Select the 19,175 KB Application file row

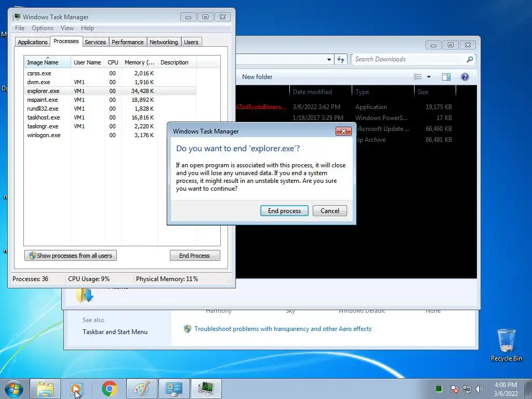[346, 107]
